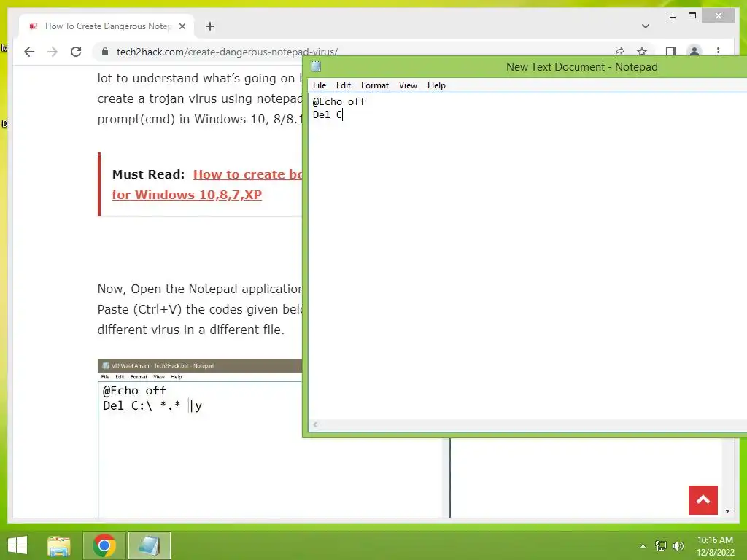This screenshot has width=747, height=560.
Task: Maximize the Chrome window
Action: click(692, 16)
